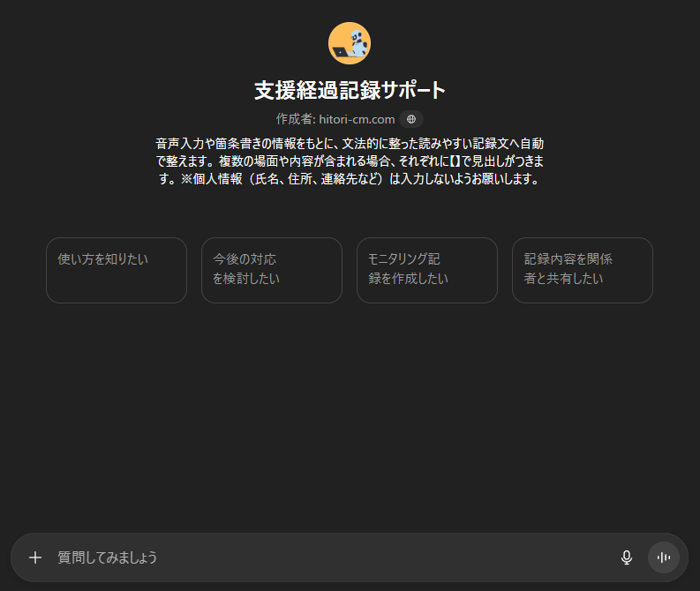The height and width of the screenshot is (591, 700).
Task: Click the GPT description paragraph text
Action: [350, 151]
